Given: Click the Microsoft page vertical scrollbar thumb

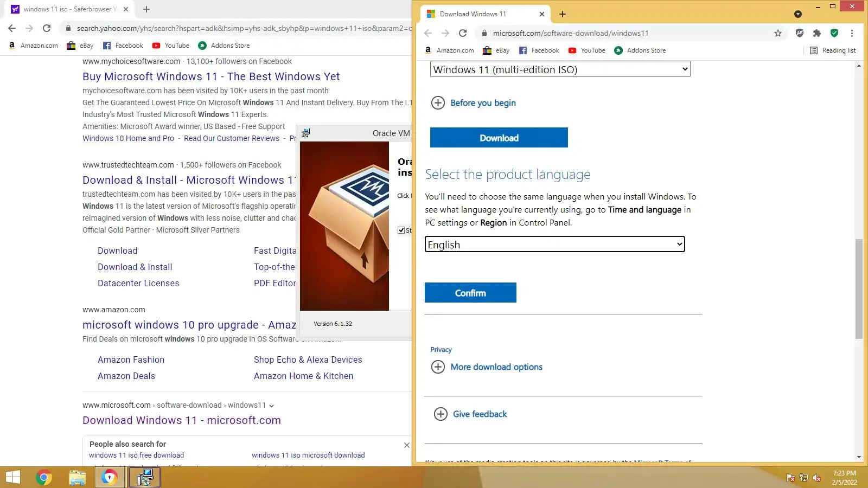Looking at the screenshot, I should coord(859,288).
